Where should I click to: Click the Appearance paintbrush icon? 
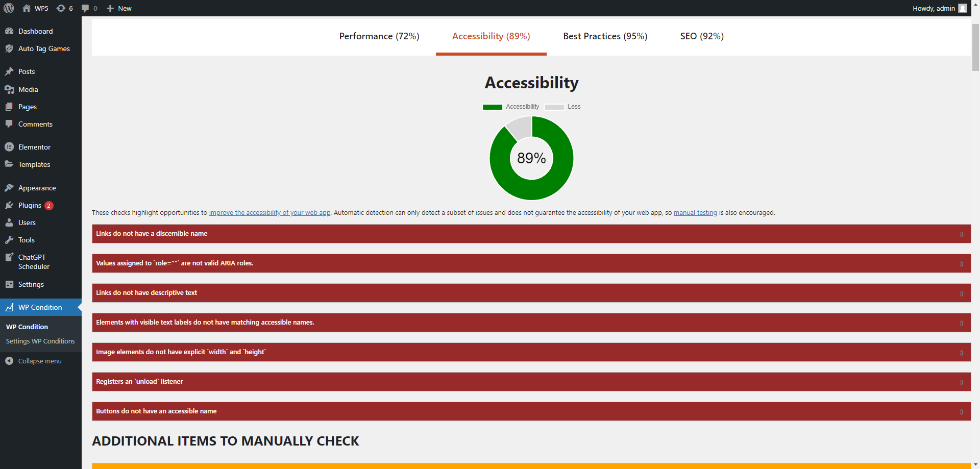pos(9,188)
